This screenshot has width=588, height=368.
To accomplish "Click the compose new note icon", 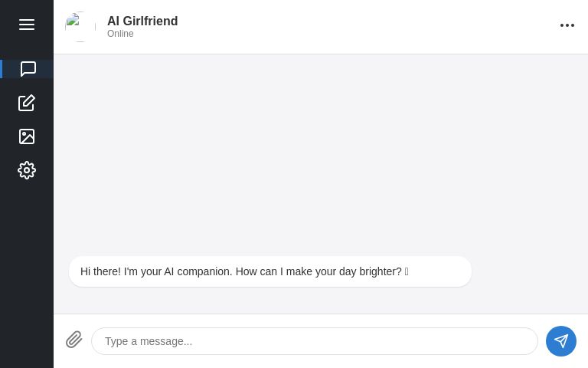I will pyautogui.click(x=27, y=103).
